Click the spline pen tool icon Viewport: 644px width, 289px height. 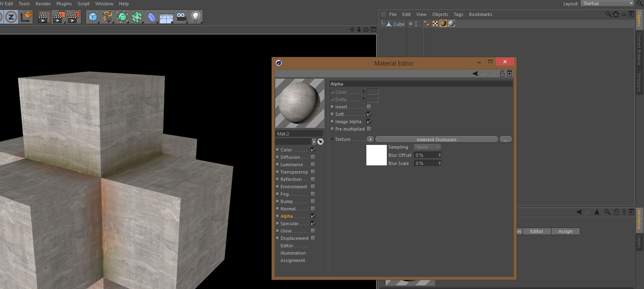click(108, 17)
